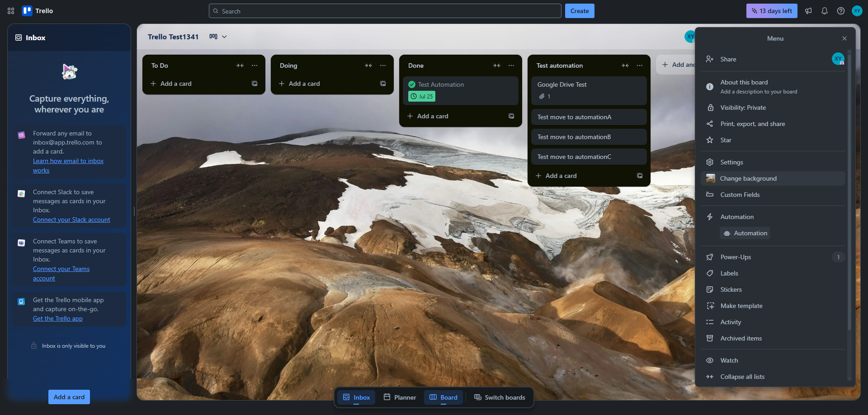Click the Automation power-up button

tap(745, 233)
